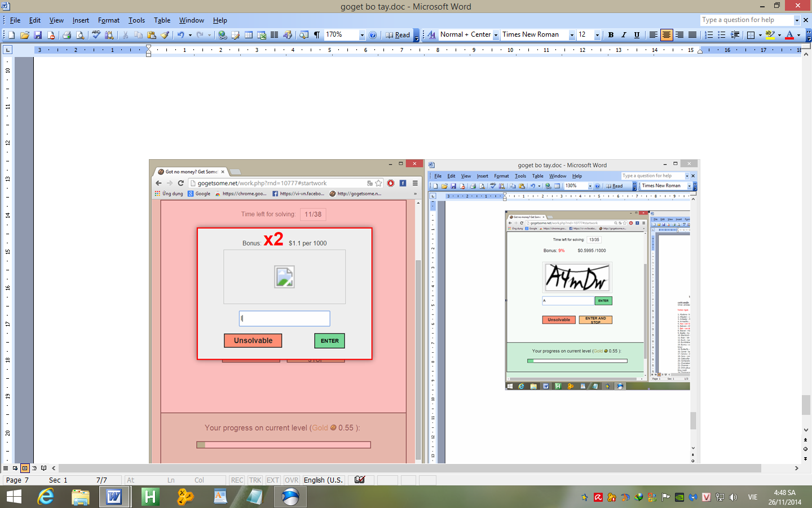Apply a bulleted list
Screen dimensions: 812x508
click(722, 35)
